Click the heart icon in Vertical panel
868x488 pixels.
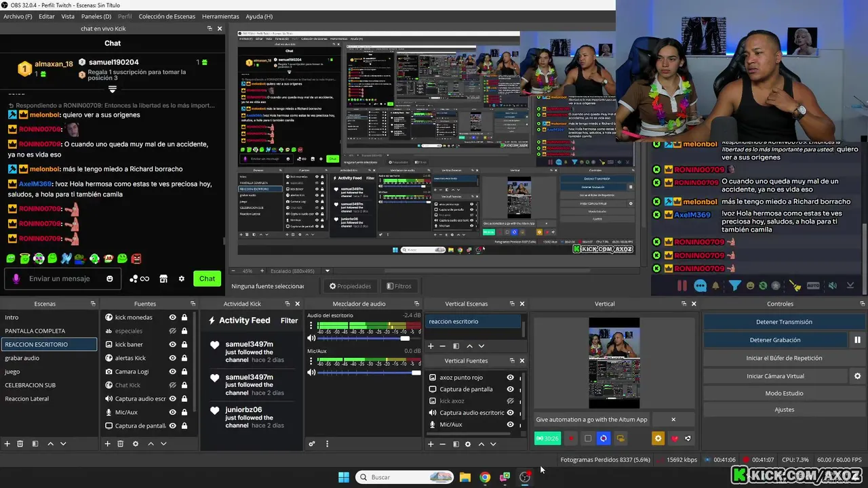point(674,439)
